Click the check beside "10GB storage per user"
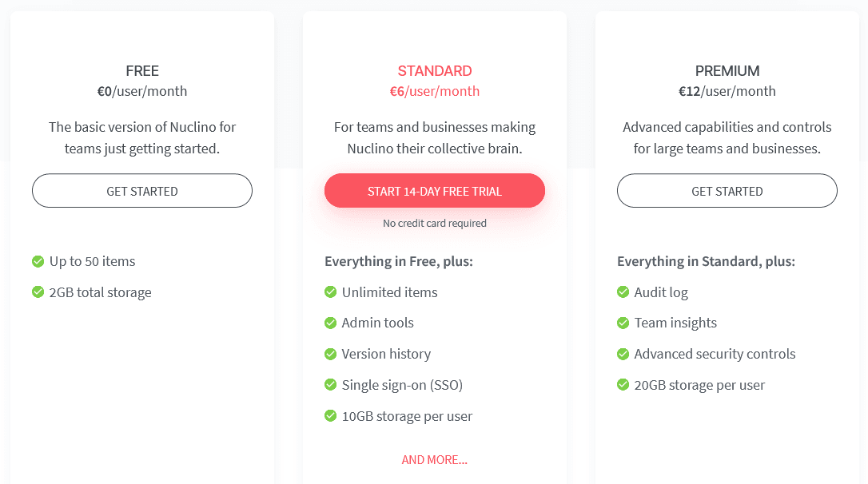 [x=330, y=416]
